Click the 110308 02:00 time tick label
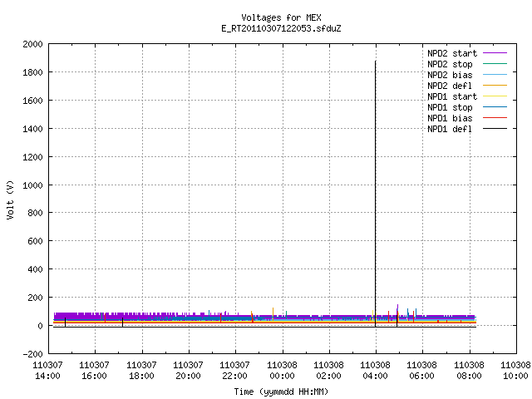This screenshot has height=399, width=532. [x=329, y=371]
